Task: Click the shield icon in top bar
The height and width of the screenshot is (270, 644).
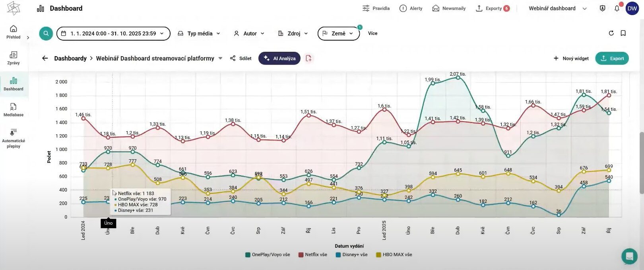Action: 602,8
